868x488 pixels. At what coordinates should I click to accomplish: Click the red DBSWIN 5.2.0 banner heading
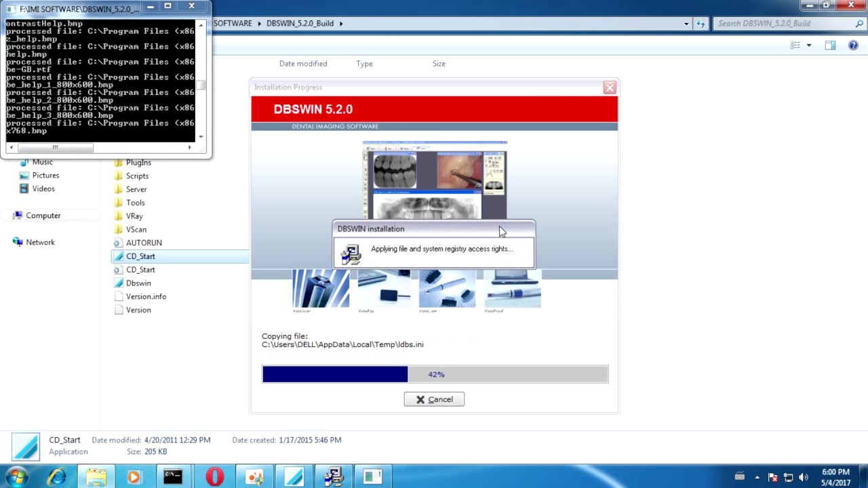coord(313,109)
